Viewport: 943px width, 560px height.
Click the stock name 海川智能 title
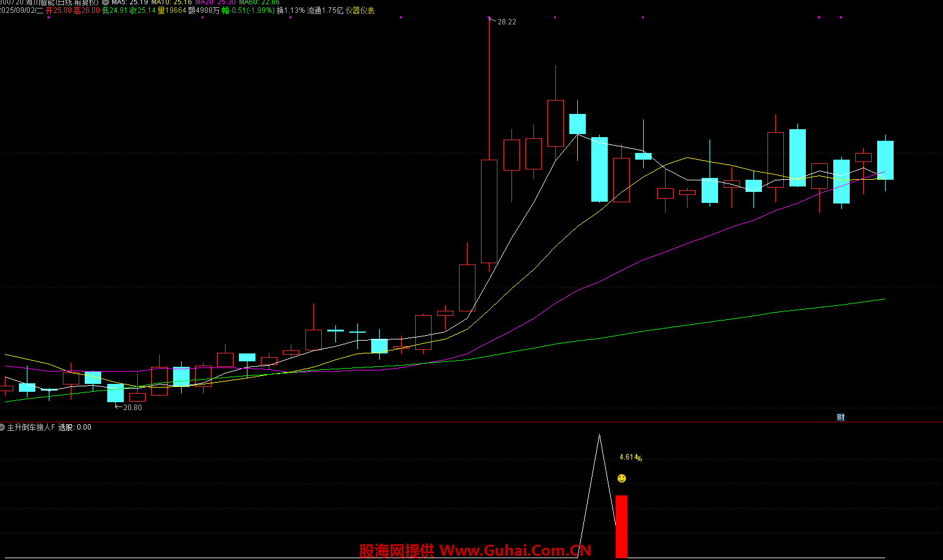tap(40, 2)
